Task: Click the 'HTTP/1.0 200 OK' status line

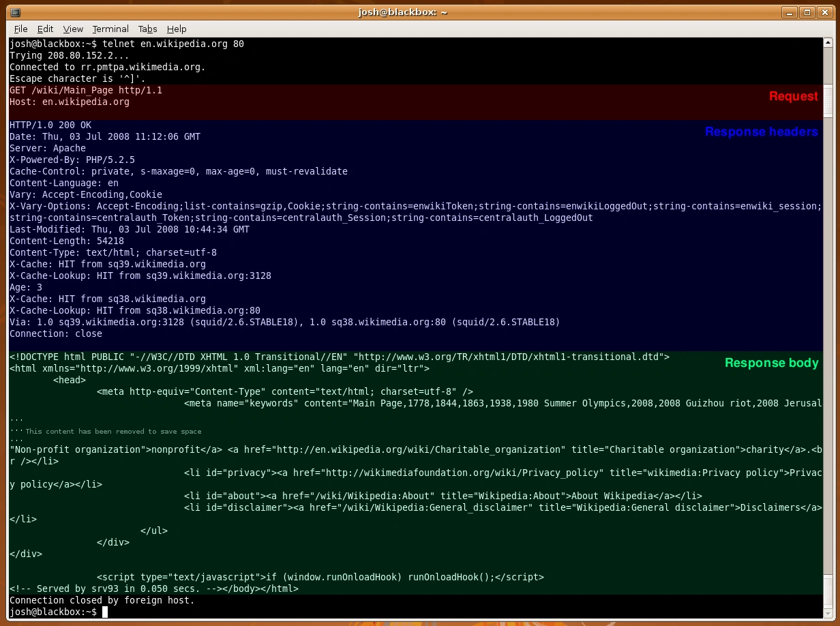Action: 50,125
